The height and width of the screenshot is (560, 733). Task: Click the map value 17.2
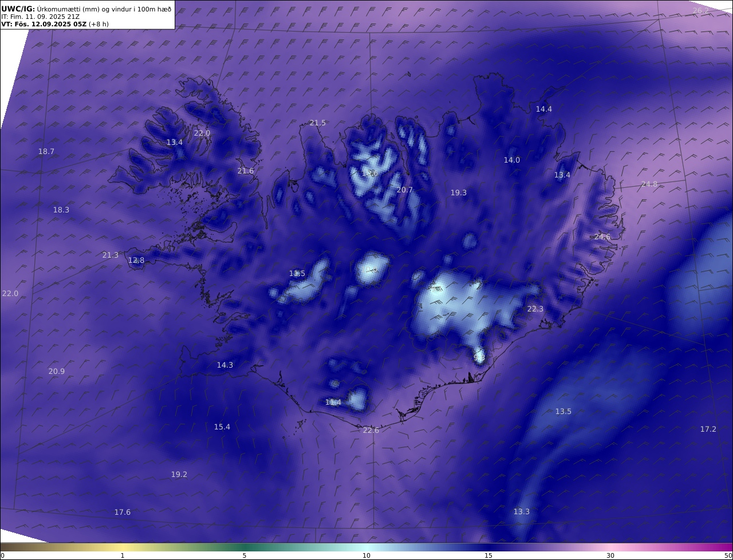click(708, 429)
